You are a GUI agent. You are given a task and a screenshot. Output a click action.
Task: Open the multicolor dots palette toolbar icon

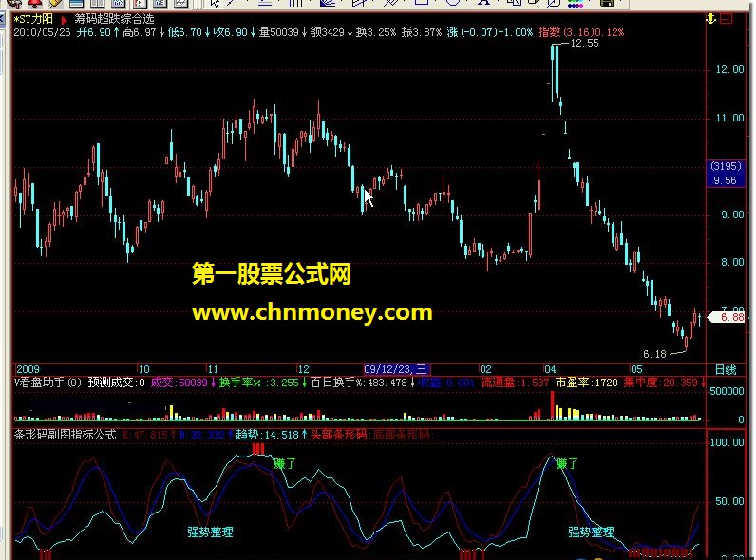click(576, 3)
